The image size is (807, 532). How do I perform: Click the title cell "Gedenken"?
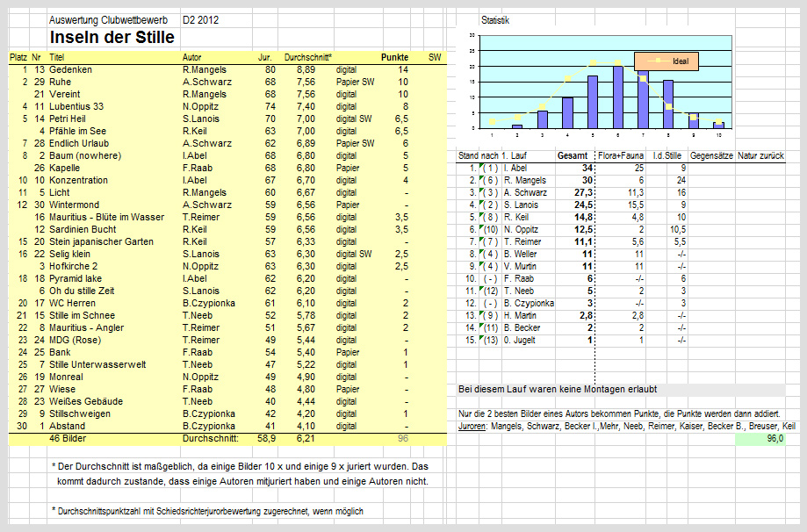pyautogui.click(x=70, y=69)
